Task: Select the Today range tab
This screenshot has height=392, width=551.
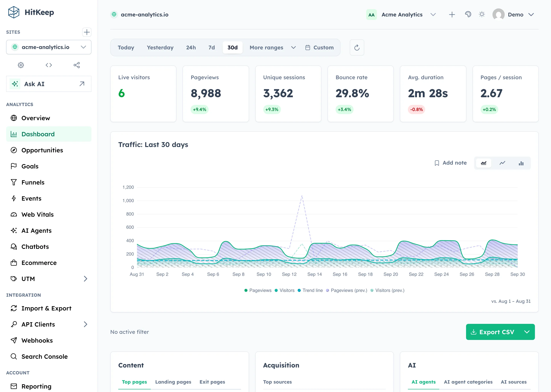Action: pos(126,47)
